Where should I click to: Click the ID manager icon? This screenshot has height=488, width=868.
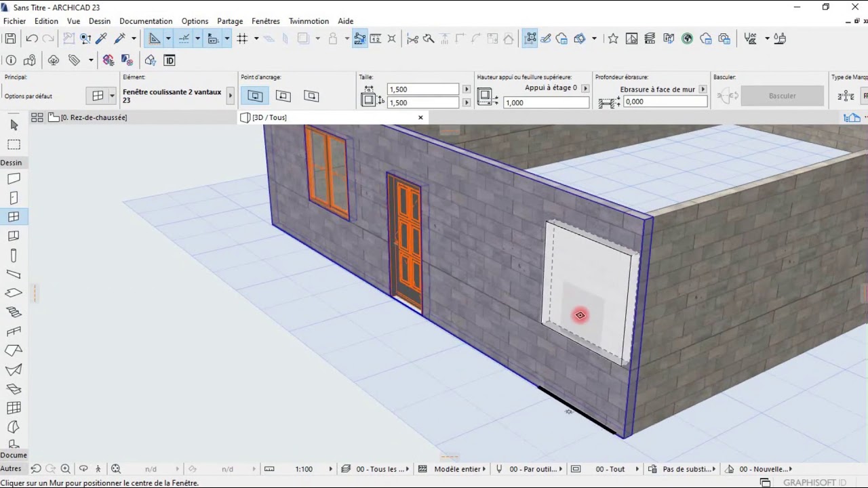click(x=170, y=60)
